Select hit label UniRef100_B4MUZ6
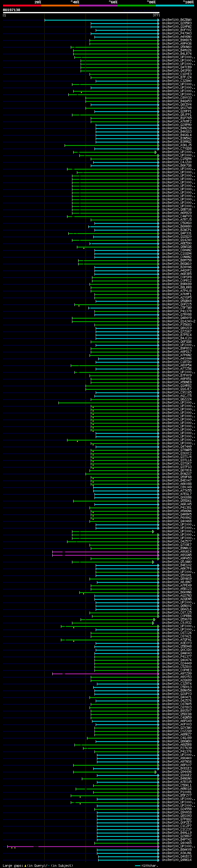The image size is (197, 868). pyautogui.click(x=177, y=50)
